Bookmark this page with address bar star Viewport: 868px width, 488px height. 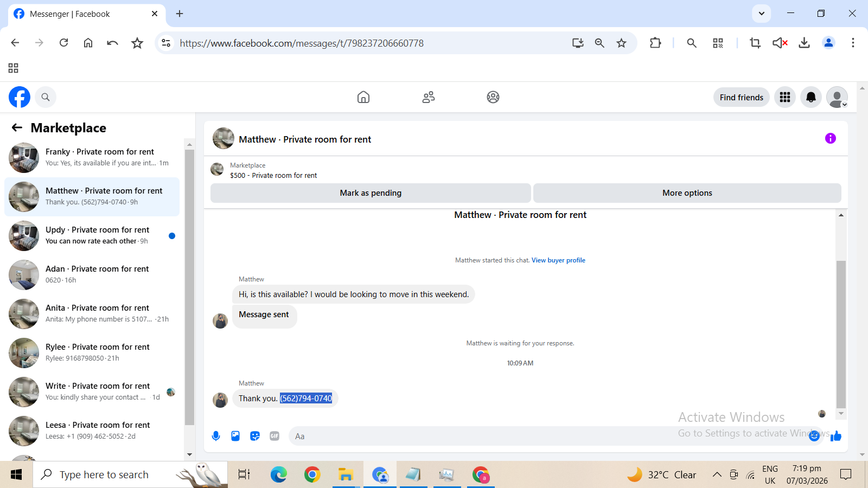click(622, 43)
